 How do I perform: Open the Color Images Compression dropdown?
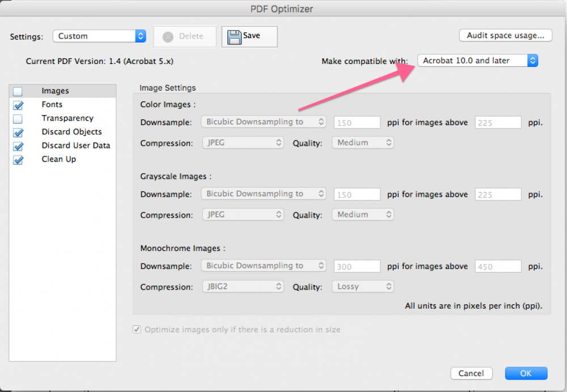(243, 143)
